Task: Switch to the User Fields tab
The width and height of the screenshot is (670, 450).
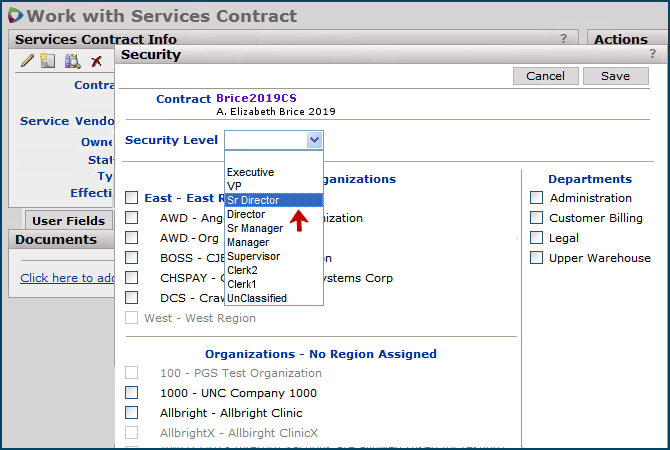Action: coord(68,221)
